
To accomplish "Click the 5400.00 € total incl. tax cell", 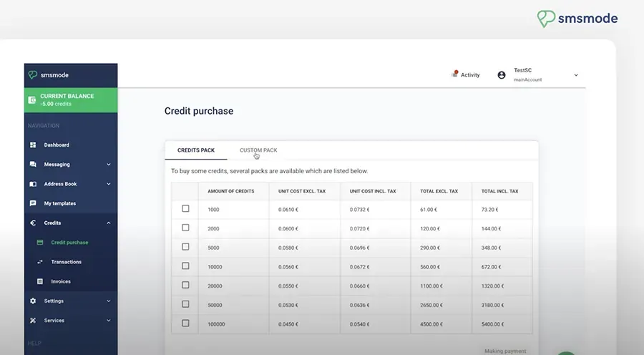I will click(x=493, y=324).
